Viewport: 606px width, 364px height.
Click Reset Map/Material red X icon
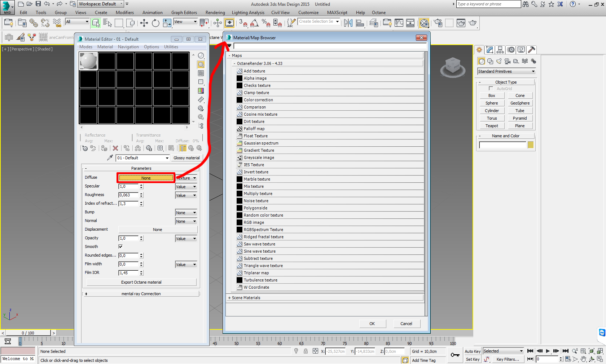click(x=115, y=148)
